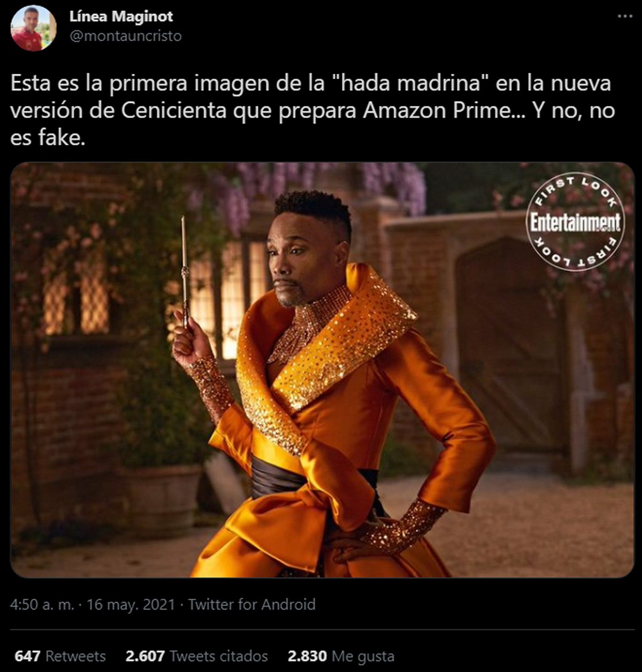Visit the @montauncristo handle link
Screen dimensions: 642x672
point(126,36)
